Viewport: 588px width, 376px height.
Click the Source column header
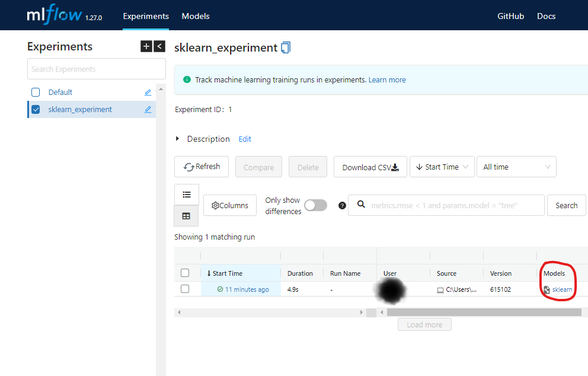click(x=446, y=273)
